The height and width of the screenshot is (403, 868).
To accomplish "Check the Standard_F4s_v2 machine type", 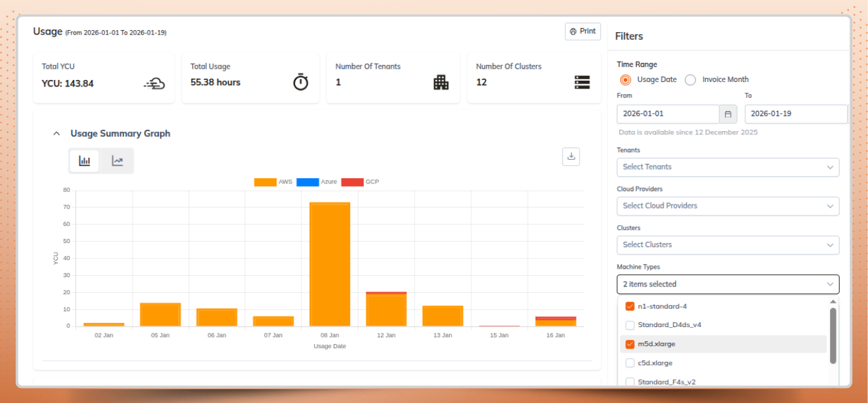I will pyautogui.click(x=630, y=382).
